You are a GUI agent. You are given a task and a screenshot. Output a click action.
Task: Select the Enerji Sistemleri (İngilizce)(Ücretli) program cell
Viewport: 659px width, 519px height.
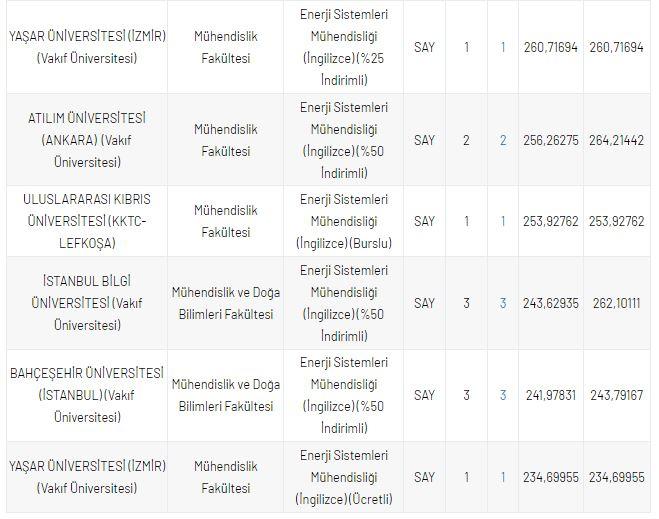(344, 477)
